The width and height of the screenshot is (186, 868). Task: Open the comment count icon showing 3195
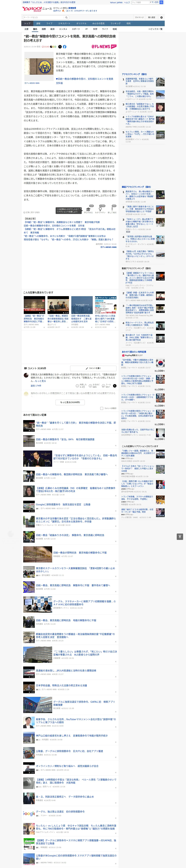[x=46, y=47]
